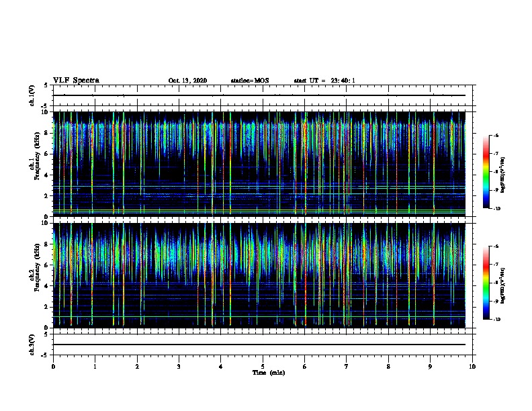Click the ch.1 color bar PSD units label
This screenshot has width=532, height=411.
[503, 175]
